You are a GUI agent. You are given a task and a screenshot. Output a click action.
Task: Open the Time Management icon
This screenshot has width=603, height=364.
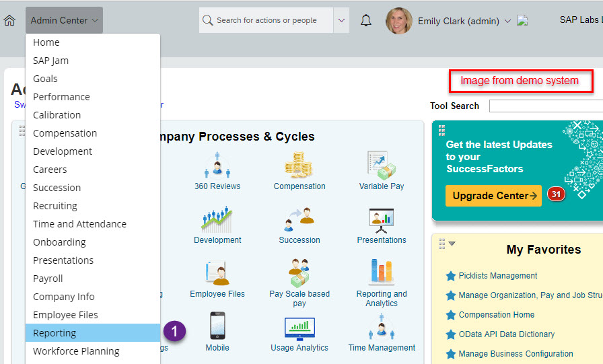[x=381, y=327]
